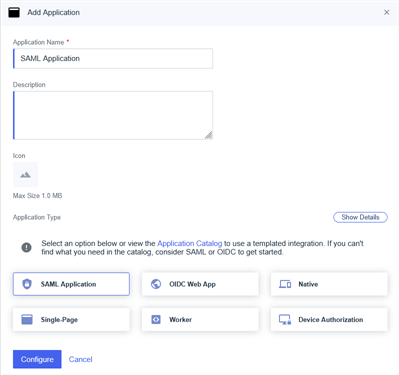Click the Device Authorization monitor icon
This screenshot has height=375, width=399.
pyautogui.click(x=285, y=320)
